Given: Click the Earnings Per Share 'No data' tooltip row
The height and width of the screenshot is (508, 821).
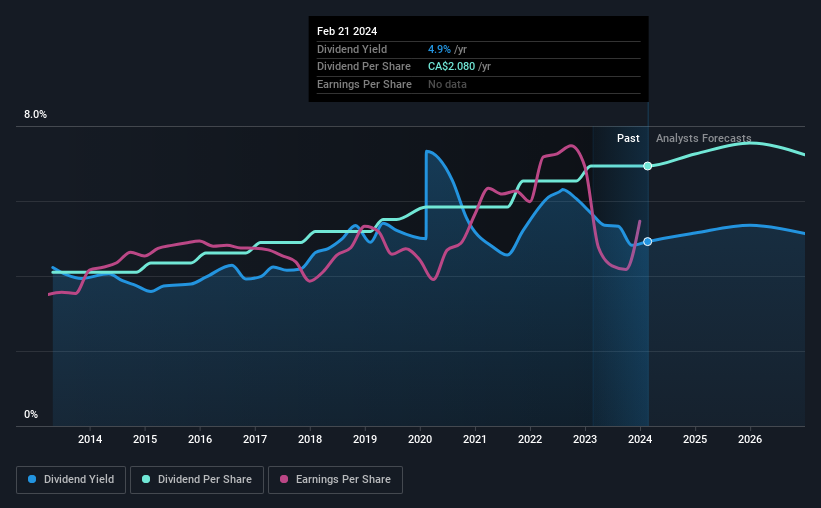Looking at the screenshot, I should point(479,84).
